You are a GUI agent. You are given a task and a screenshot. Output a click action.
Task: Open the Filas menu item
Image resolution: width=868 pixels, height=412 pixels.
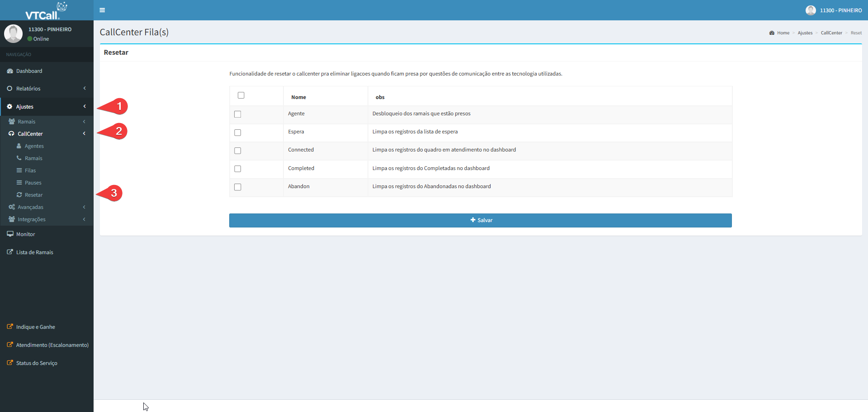30,170
